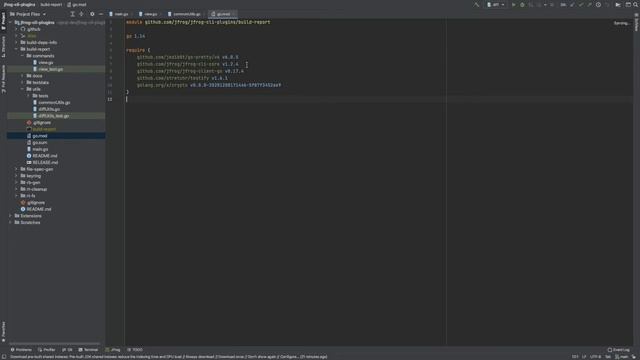Expand the build-deps-info folder
Image resolution: width=640 pixels, height=360 pixels.
16,42
